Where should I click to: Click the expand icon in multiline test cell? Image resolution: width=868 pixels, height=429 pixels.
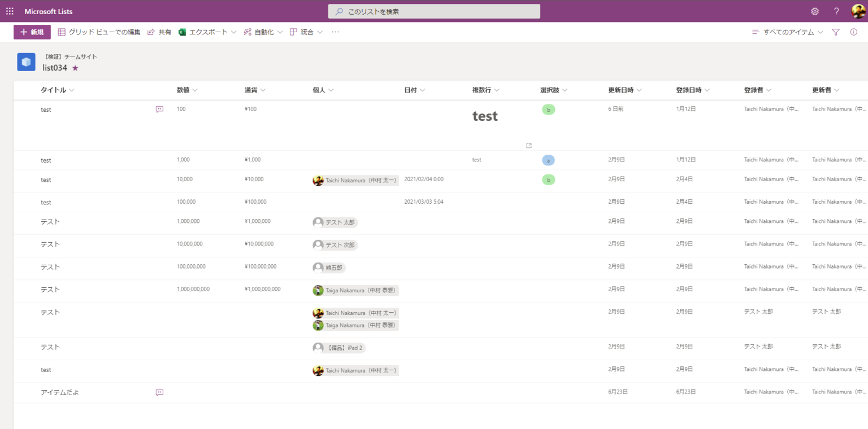pyautogui.click(x=529, y=146)
